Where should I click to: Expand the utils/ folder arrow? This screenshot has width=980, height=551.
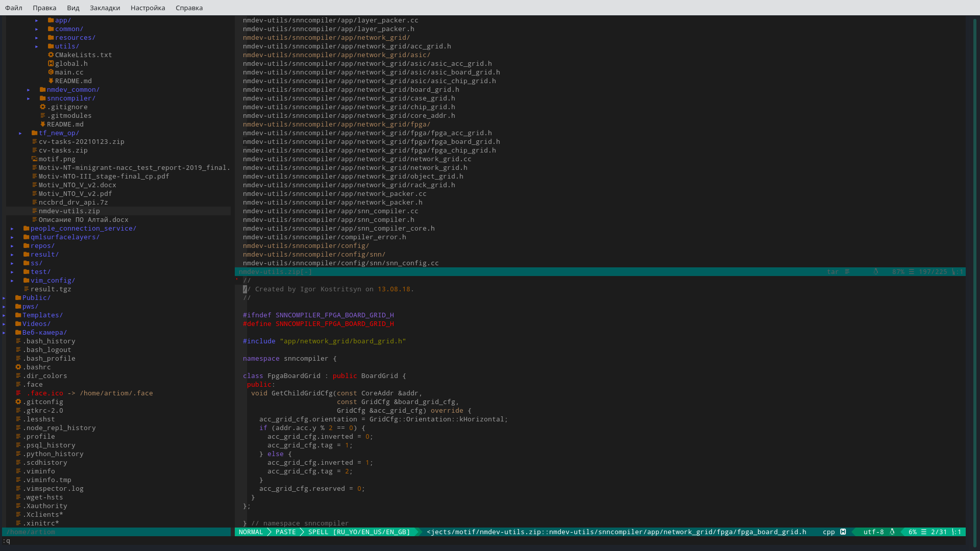coord(37,46)
